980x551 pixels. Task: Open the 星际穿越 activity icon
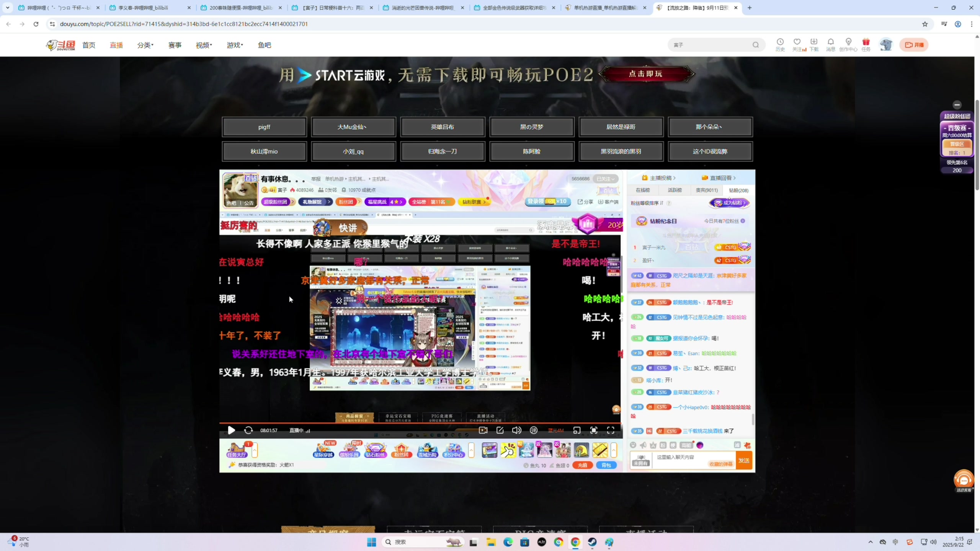coord(323,450)
